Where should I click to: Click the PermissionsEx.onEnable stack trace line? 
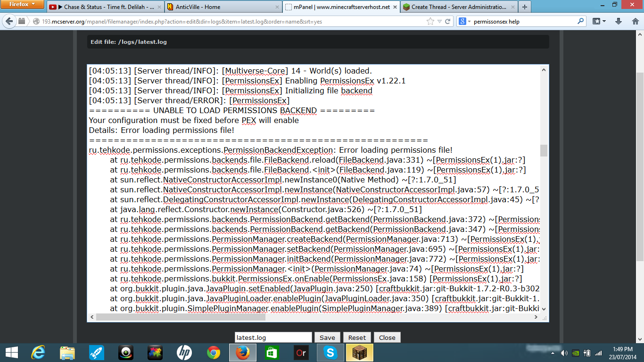tap(316, 279)
